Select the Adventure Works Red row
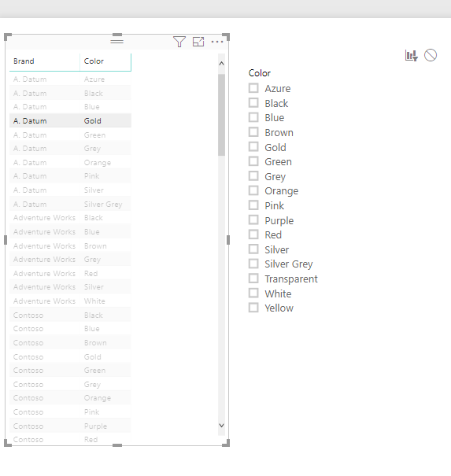The image size is (451, 476). click(71, 274)
